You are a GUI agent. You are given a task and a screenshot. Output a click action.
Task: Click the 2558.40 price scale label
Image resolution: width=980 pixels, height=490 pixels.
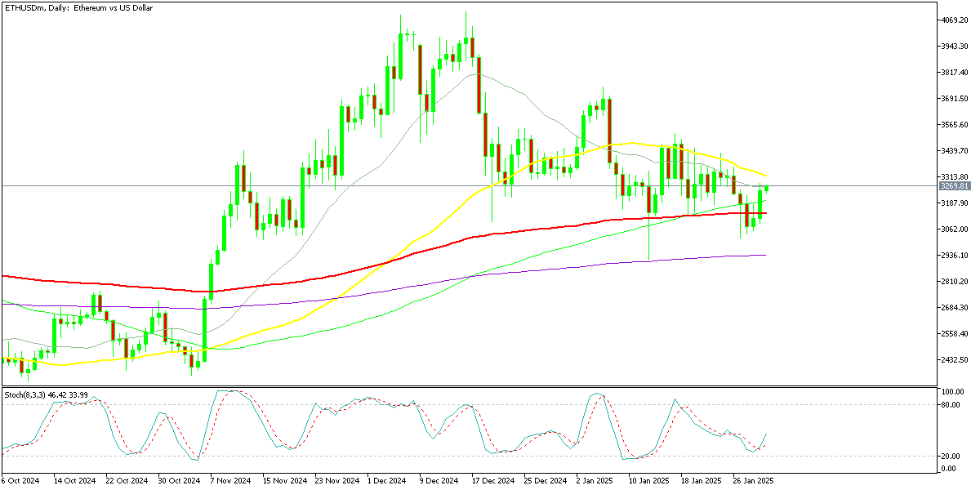(954, 333)
